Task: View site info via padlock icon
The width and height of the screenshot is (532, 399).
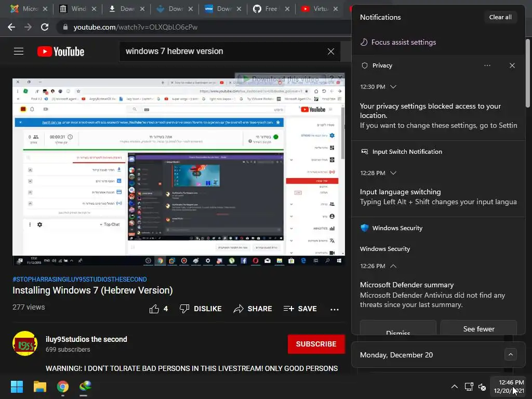Action: 65,27
